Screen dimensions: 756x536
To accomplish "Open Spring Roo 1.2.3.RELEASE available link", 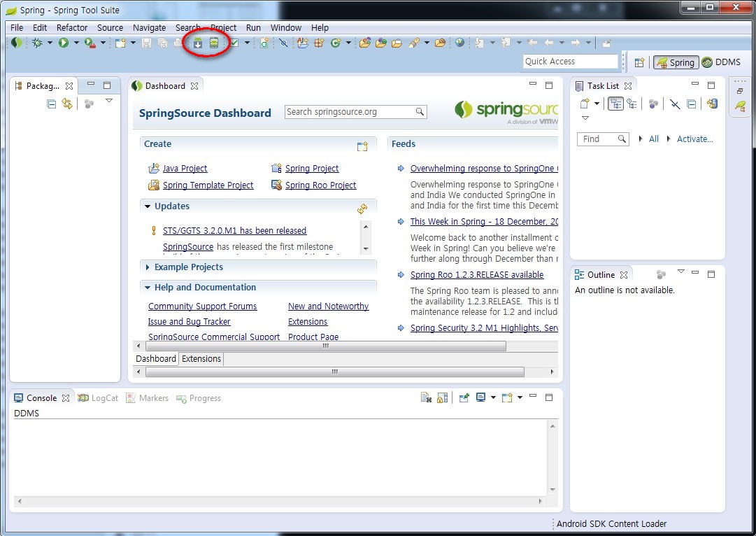I will [x=477, y=274].
